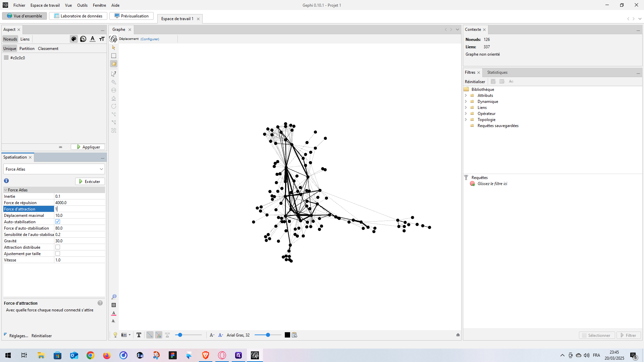The image size is (644, 362).
Task: Open the Outils menu
Action: [x=82, y=5]
